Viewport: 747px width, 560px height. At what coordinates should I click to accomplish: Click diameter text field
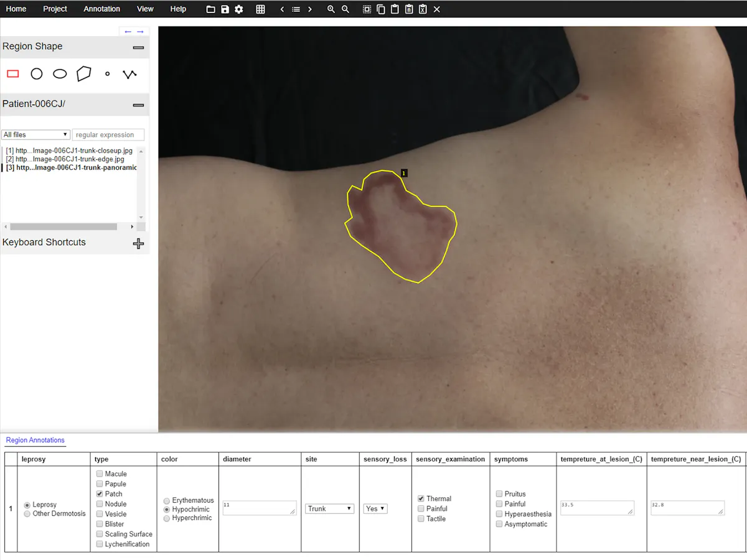[259, 508]
